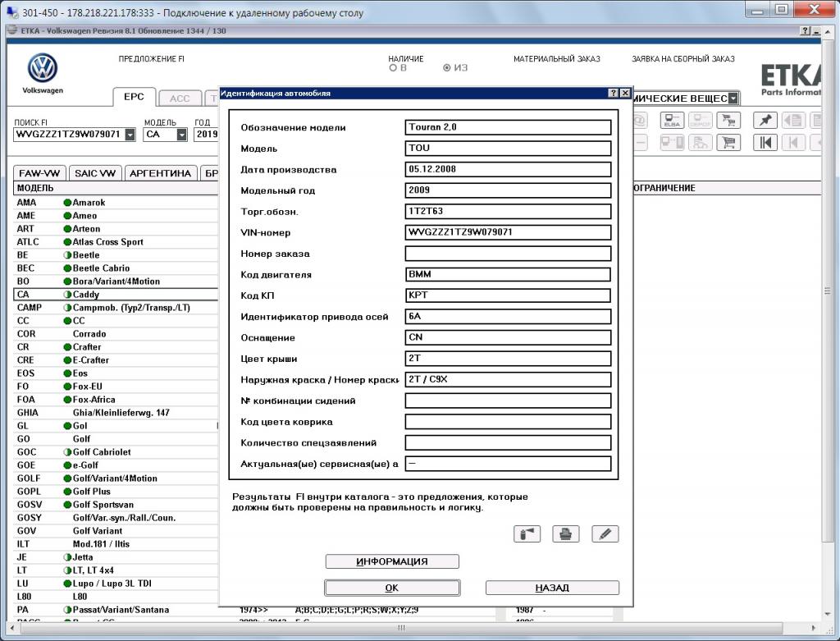The width and height of the screenshot is (840, 641).
Task: Open the FAW-VW market tab
Action: click(x=39, y=173)
